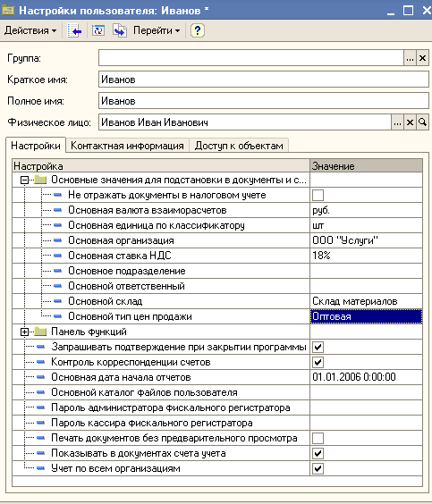Select the Основное подразделение row

(217, 271)
